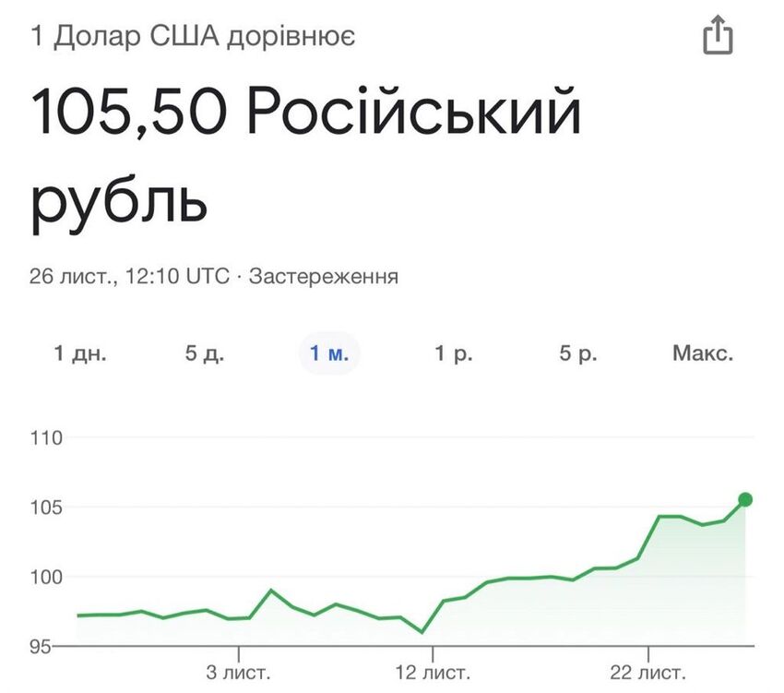Switch chart to 1 р. range

coord(454,353)
